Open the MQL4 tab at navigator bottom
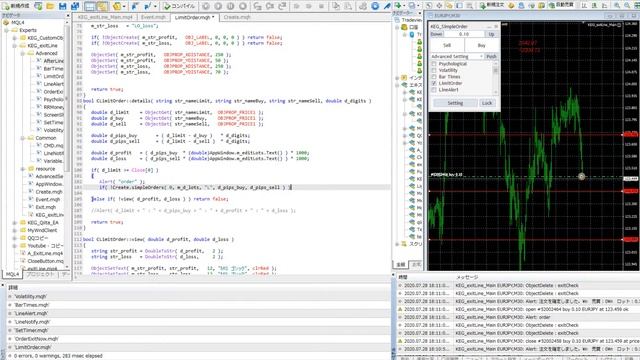The width and height of the screenshot is (640, 360). (x=12, y=274)
